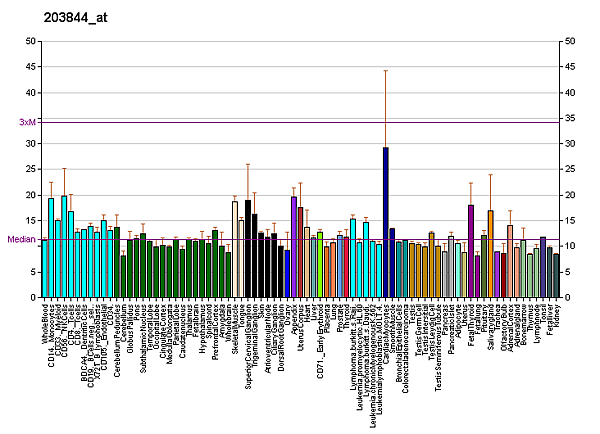
Task: Click the black SuperiorCervicalGanglion bar
Action: [248, 249]
